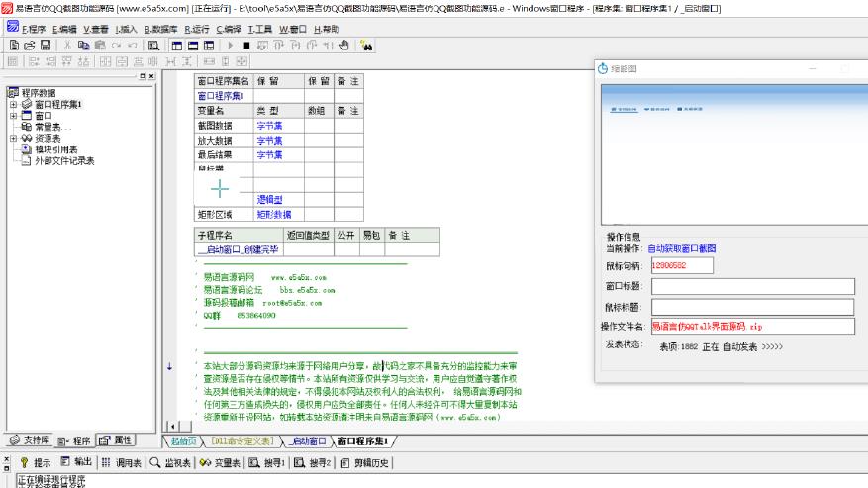Open the 变量表 bottom tab
The height and width of the screenshot is (488, 868).
[x=220, y=462]
